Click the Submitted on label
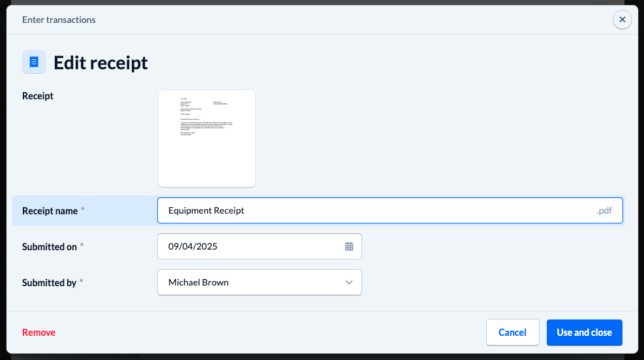The image size is (644, 360). tap(50, 247)
